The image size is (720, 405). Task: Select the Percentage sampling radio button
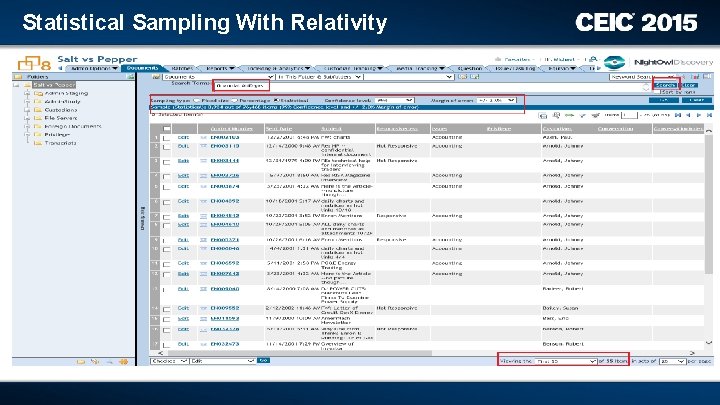tap(234, 100)
